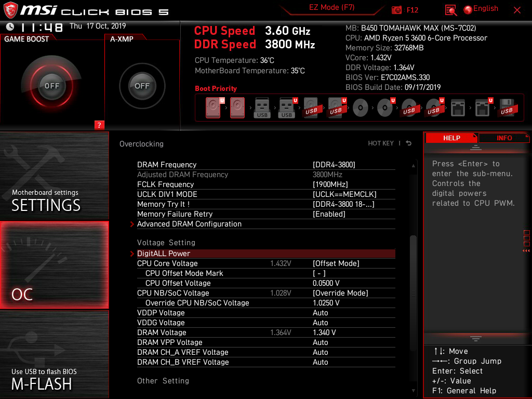This screenshot has height=399, width=532.
Task: Select the UEFI USB CD/DVD boot icon
Action: [x=435, y=108]
